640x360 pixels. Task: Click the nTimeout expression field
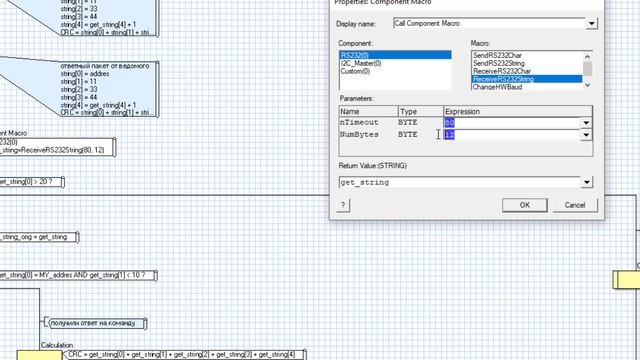coord(512,122)
